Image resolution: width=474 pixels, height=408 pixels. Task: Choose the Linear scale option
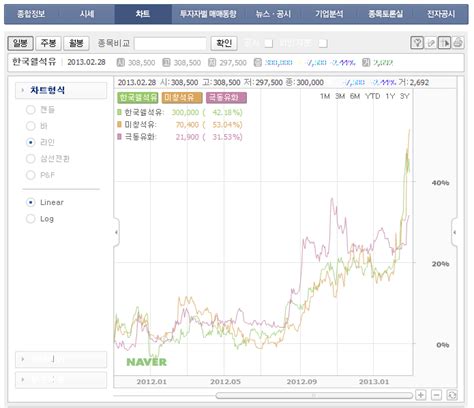(x=31, y=202)
